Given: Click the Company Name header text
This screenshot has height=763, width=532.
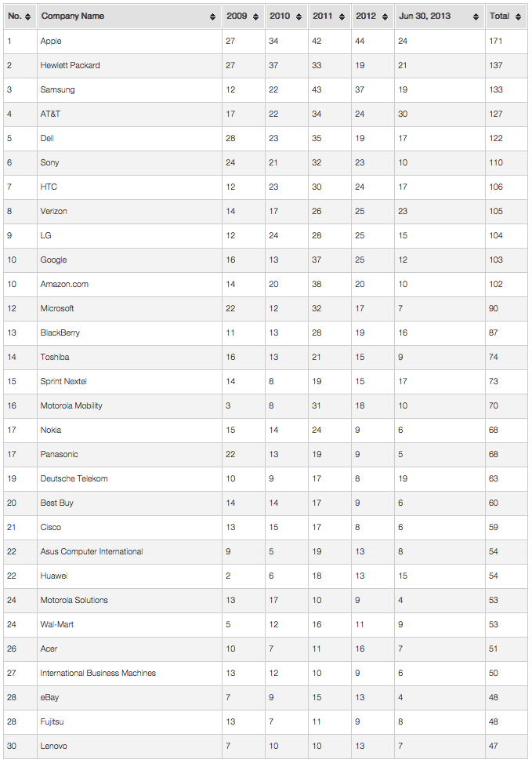Looking at the screenshot, I should coord(73,16).
